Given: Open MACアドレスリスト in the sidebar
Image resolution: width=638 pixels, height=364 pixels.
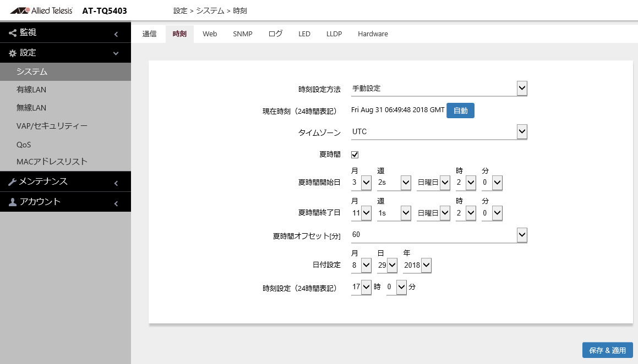Looking at the screenshot, I should (52, 162).
